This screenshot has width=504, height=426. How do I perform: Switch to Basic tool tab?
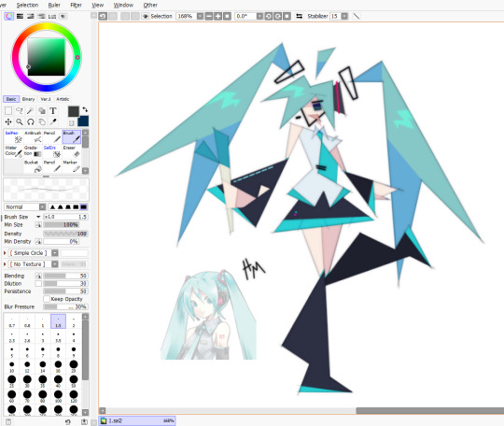coord(11,99)
